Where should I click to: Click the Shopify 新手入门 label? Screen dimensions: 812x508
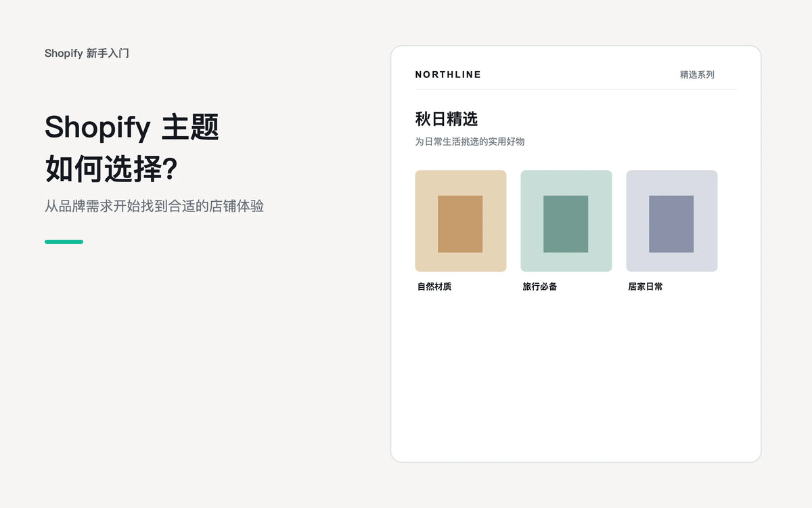[x=87, y=53]
